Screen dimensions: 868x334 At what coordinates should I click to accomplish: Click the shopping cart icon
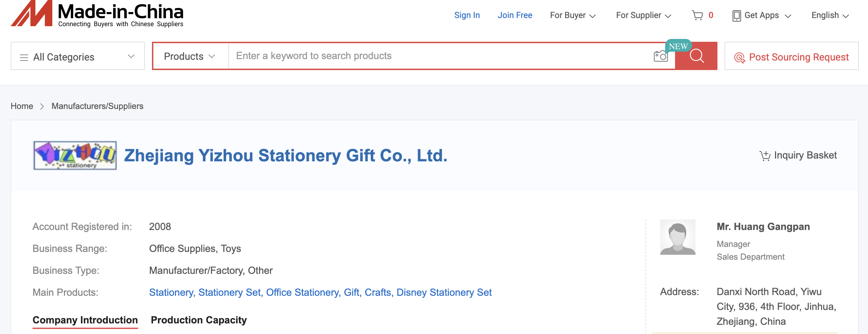pos(697,15)
